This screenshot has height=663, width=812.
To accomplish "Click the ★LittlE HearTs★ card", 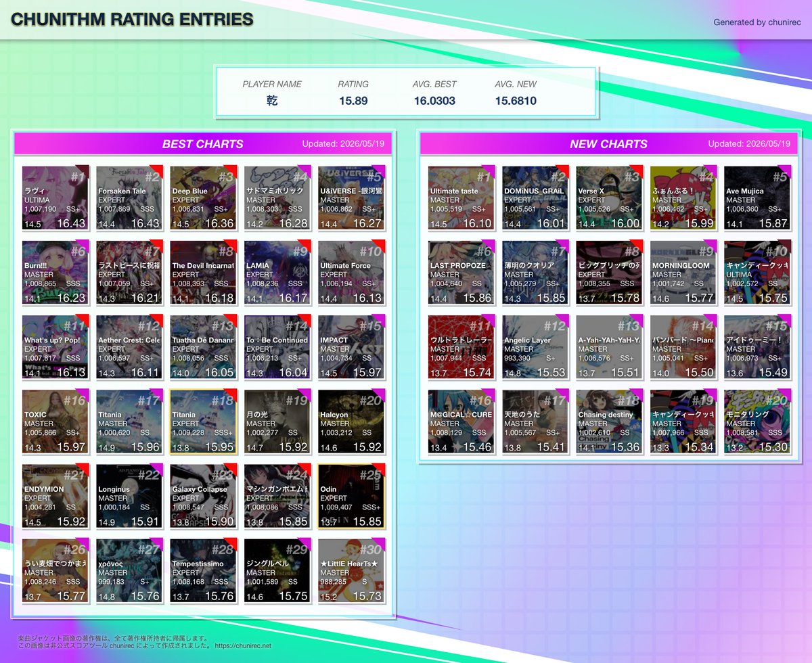I will tap(351, 570).
